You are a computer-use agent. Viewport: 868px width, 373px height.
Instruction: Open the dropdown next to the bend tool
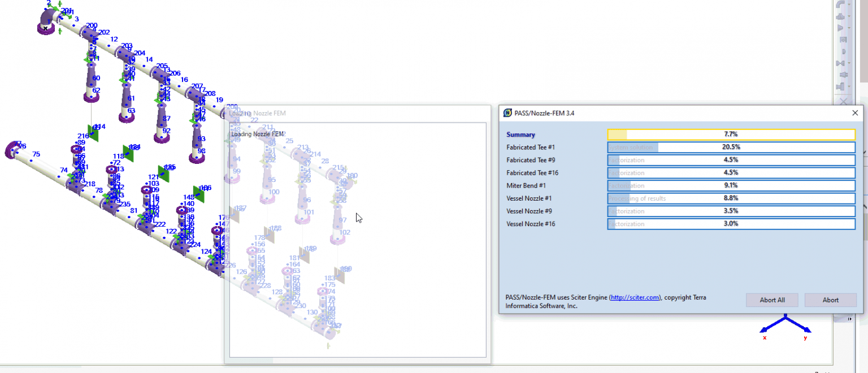point(848,6)
